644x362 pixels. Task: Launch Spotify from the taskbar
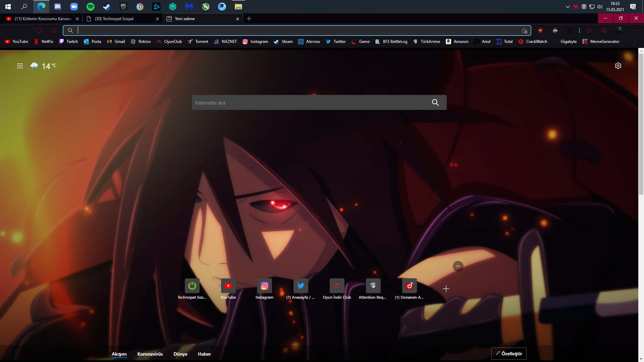point(90,6)
